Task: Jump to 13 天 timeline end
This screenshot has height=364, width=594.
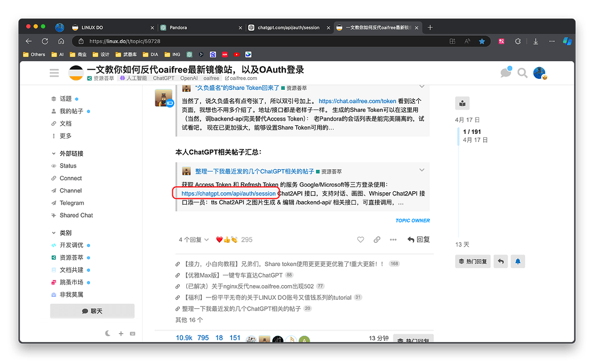Action: (462, 245)
